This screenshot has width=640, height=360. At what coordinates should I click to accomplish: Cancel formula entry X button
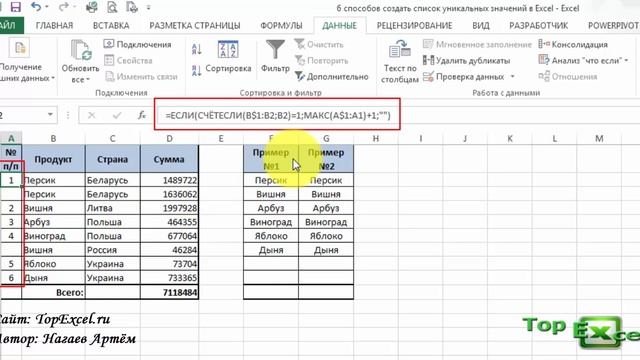[x=91, y=116]
